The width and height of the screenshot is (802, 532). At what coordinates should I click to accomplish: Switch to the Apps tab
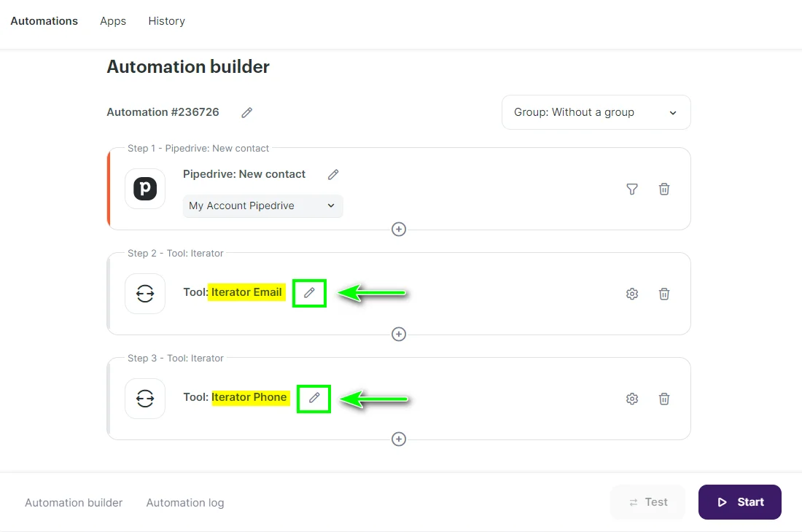pyautogui.click(x=112, y=21)
